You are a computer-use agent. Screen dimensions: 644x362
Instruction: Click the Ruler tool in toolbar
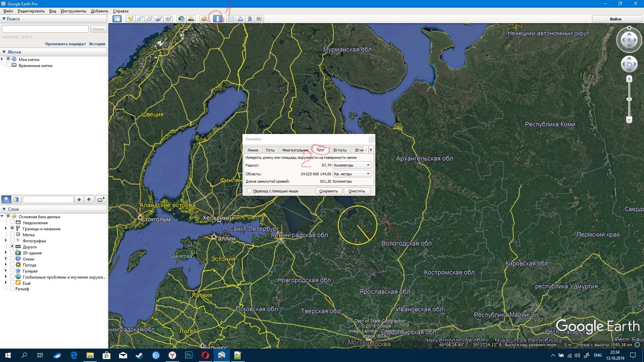217,19
